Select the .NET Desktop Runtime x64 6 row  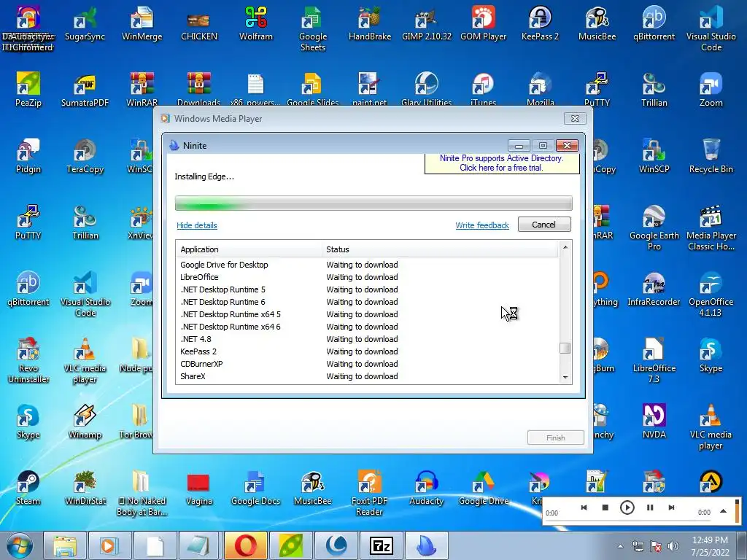[x=367, y=327]
